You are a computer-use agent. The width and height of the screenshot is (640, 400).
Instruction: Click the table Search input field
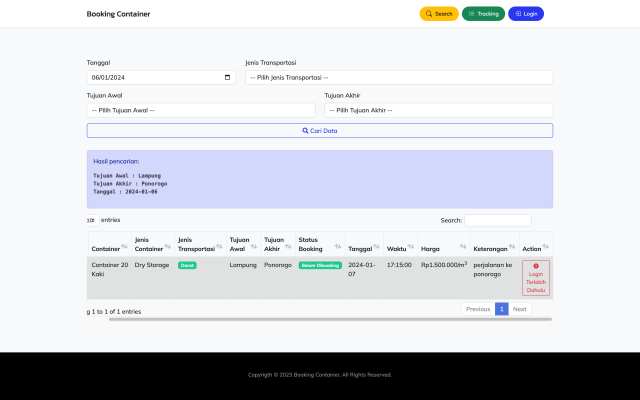pos(497,220)
